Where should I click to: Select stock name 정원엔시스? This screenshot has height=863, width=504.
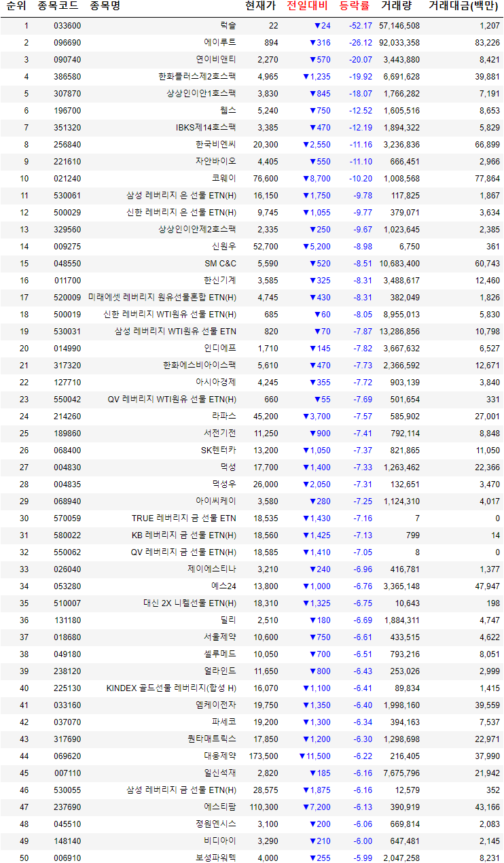(x=216, y=824)
